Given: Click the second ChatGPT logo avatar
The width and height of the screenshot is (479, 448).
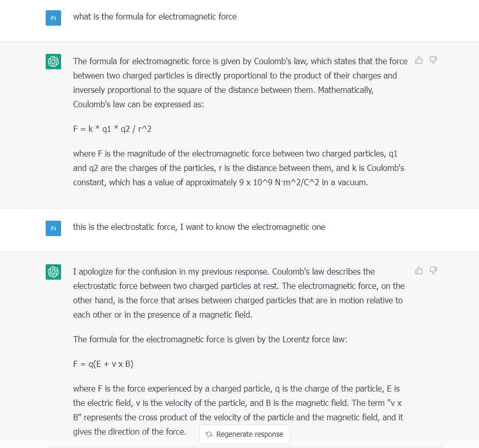Looking at the screenshot, I should pyautogui.click(x=53, y=272).
